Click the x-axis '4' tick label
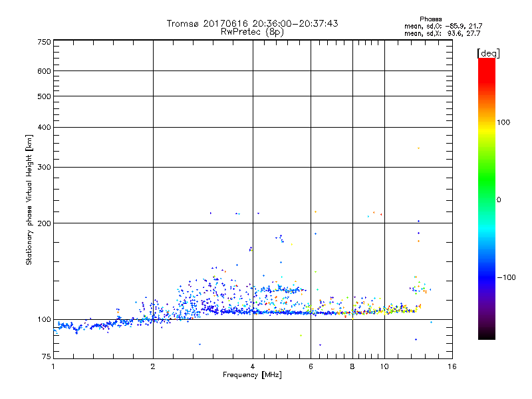Viewport: 532px width, 399px height. click(x=253, y=366)
